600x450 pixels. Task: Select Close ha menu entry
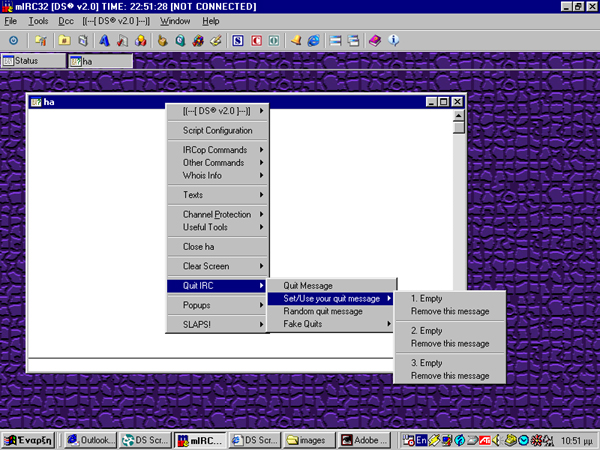point(217,246)
